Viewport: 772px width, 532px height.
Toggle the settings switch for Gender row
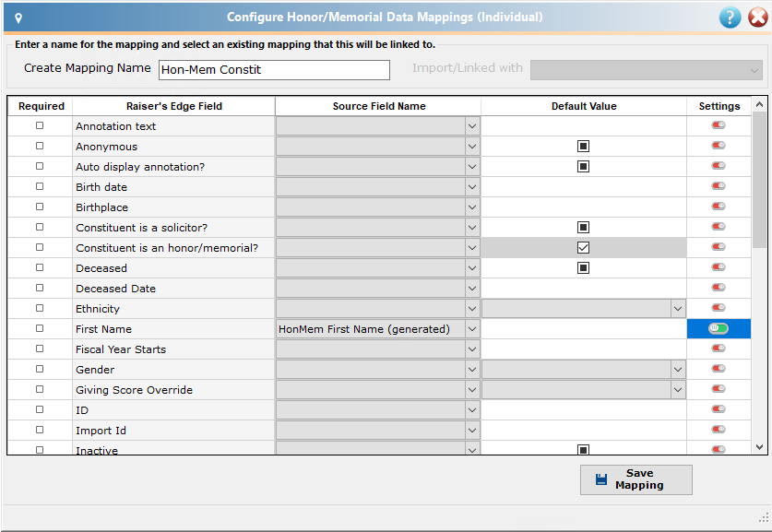click(719, 369)
